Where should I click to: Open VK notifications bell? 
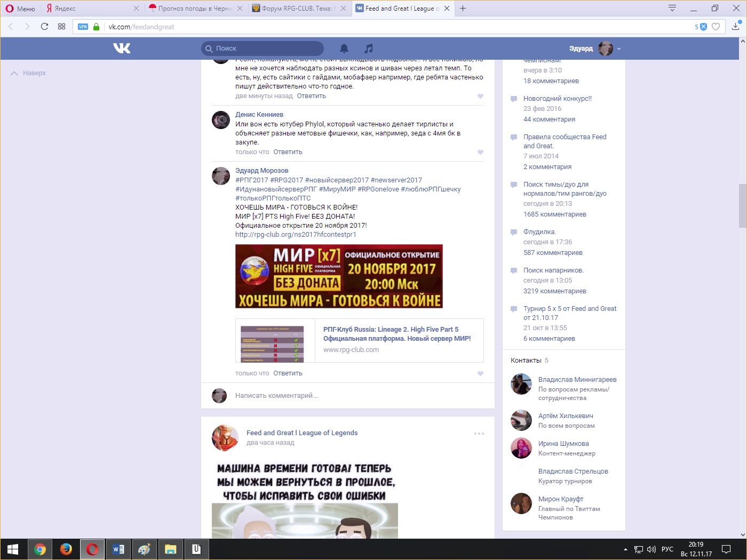344,49
